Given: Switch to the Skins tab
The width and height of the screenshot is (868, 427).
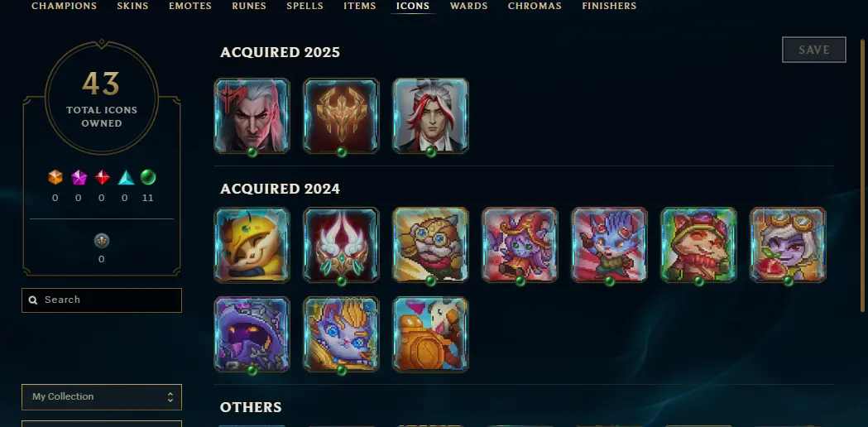Looking at the screenshot, I should tap(133, 6).
